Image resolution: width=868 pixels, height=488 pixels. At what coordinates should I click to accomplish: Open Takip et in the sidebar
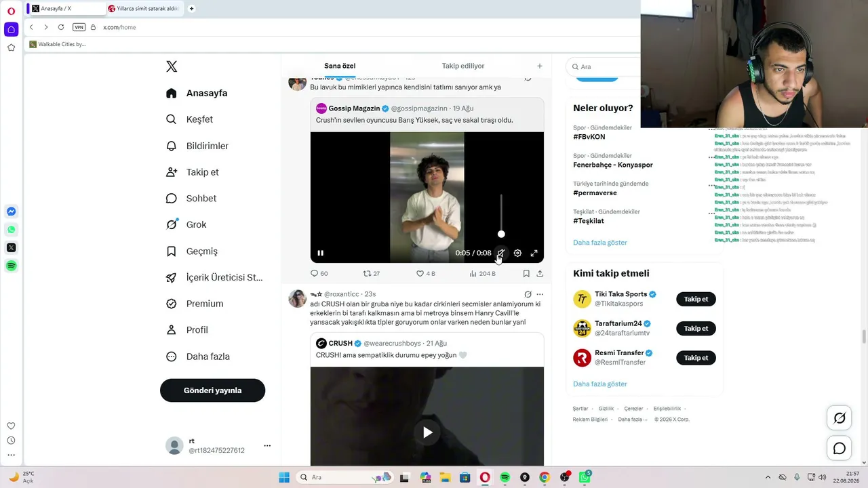click(x=193, y=172)
